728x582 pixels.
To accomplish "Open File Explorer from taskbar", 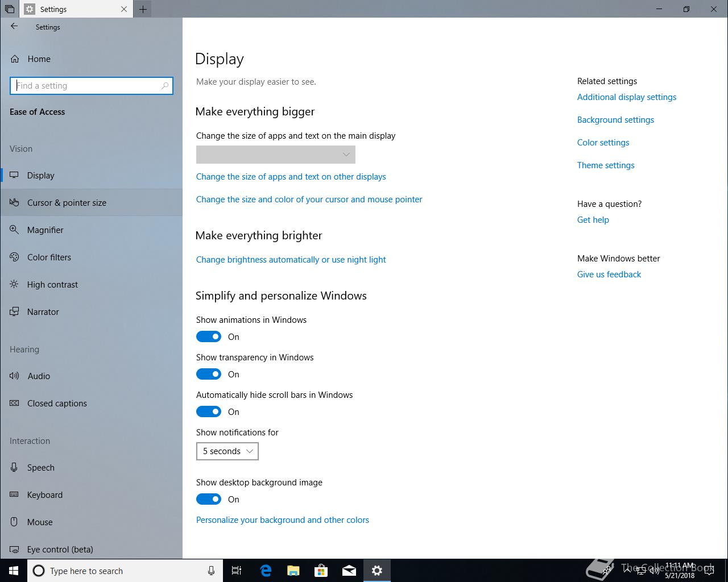I will click(293, 571).
